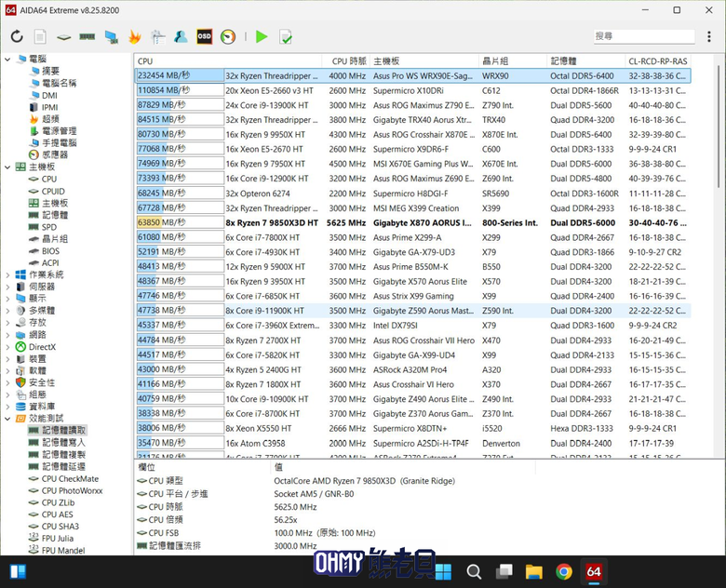The image size is (726, 588).
Task: Click the motherboard chip toolbar icon
Action: coord(64,37)
